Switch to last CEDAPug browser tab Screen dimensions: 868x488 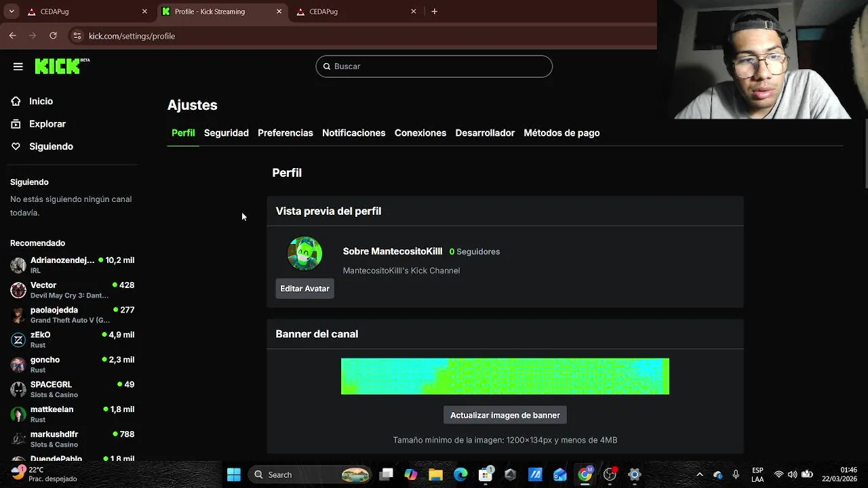click(356, 12)
